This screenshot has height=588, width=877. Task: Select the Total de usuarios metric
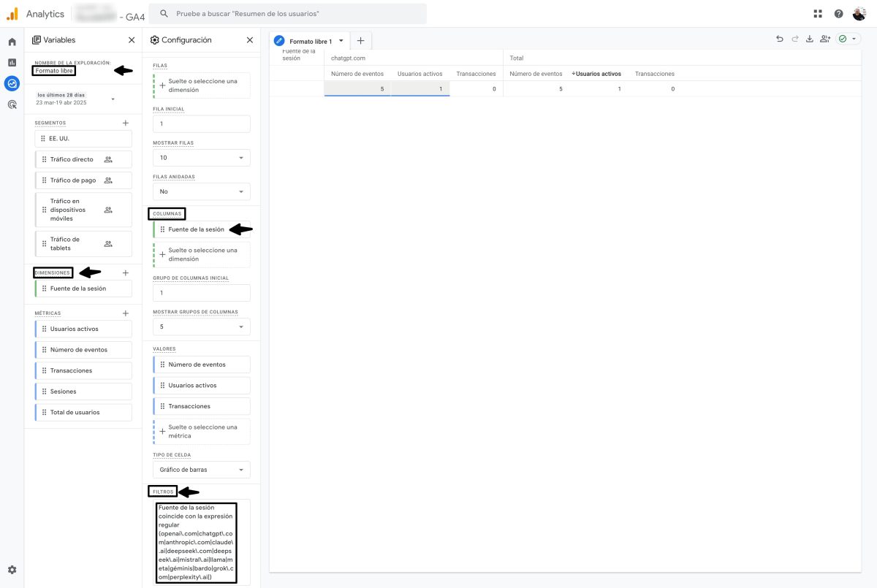tap(83, 412)
